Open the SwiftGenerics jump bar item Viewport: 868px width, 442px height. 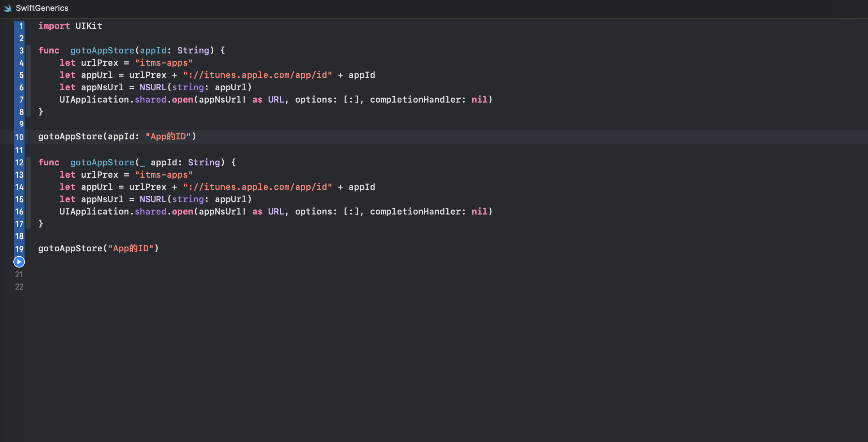pos(42,8)
